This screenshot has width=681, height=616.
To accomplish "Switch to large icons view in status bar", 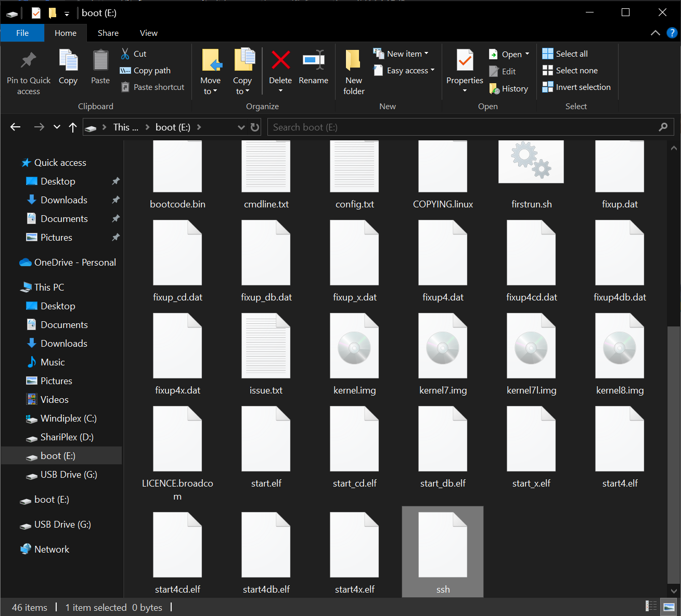I will click(669, 606).
